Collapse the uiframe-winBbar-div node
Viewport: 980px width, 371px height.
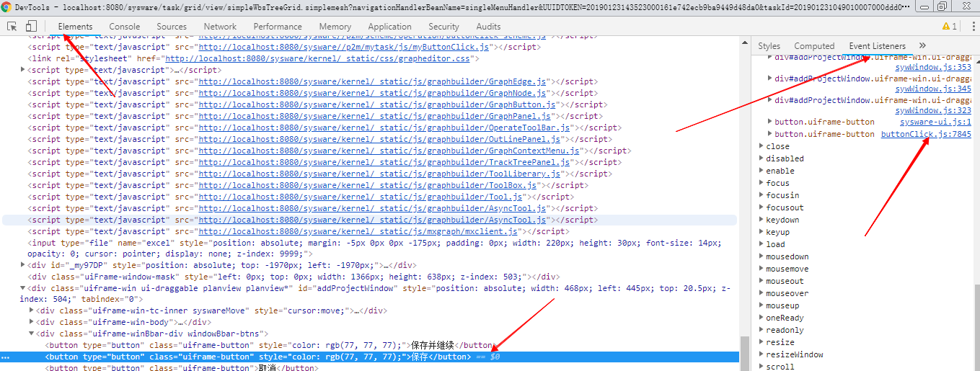(31, 334)
